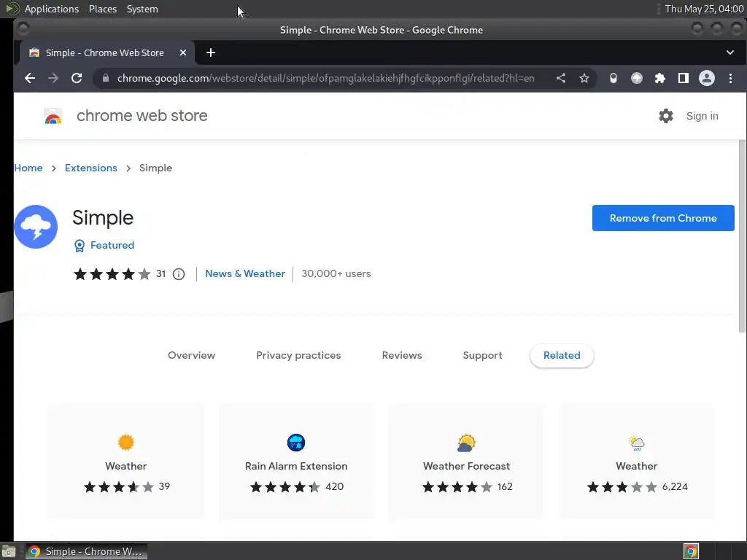The width and height of the screenshot is (747, 560).
Task: Open the Chrome profile avatar
Action: coord(706,78)
